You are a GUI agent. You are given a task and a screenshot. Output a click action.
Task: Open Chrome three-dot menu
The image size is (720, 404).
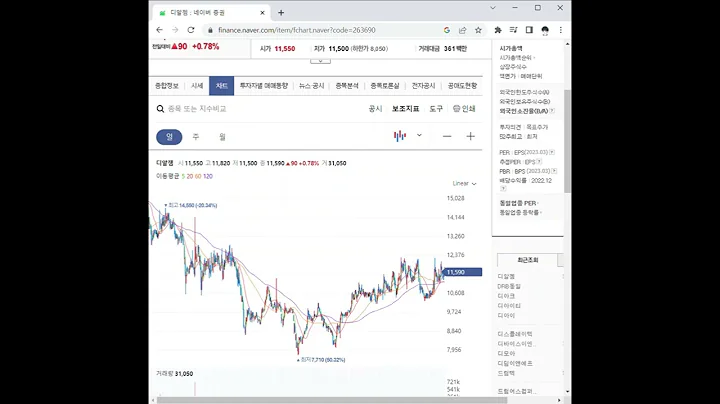coord(561,30)
